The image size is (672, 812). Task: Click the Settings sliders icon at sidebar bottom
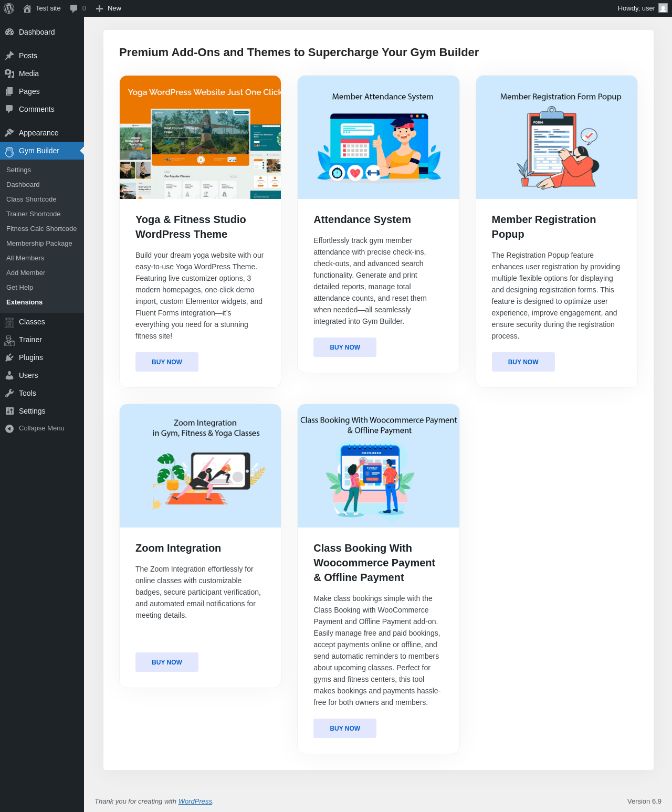click(x=9, y=411)
